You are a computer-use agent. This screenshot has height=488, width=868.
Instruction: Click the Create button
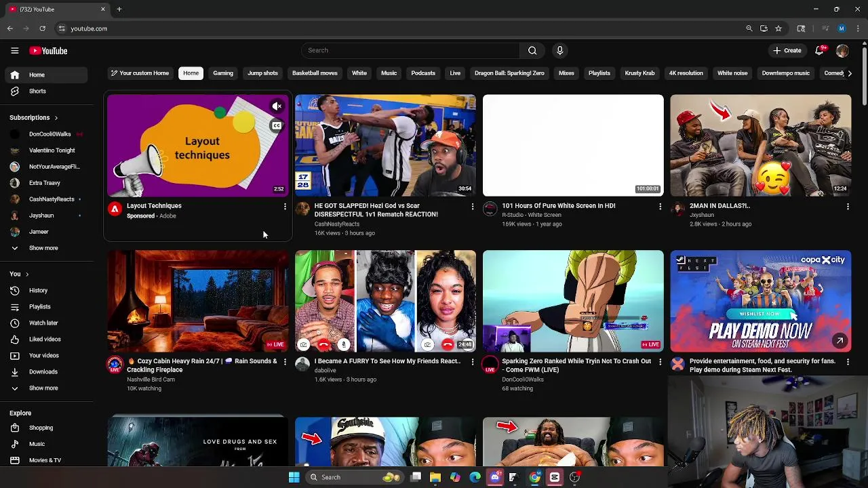[787, 50]
